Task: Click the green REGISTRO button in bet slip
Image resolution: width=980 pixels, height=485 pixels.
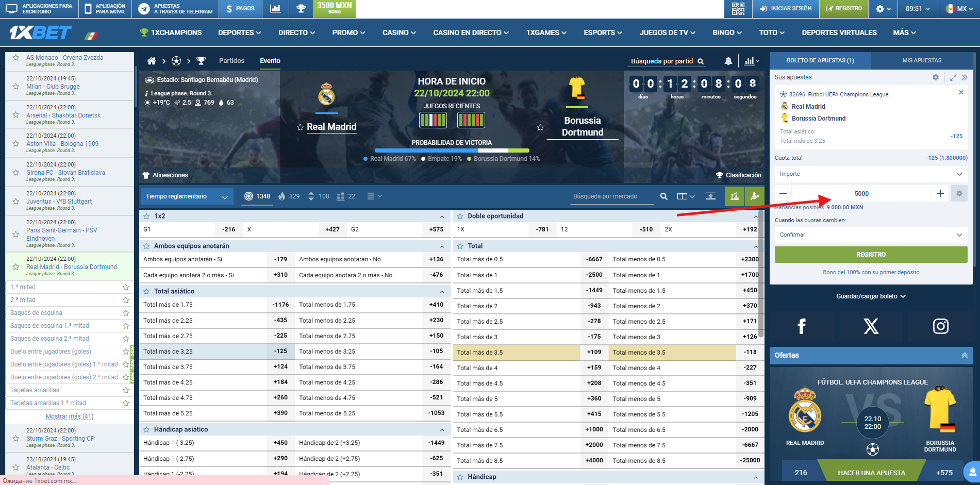Action: click(x=871, y=255)
